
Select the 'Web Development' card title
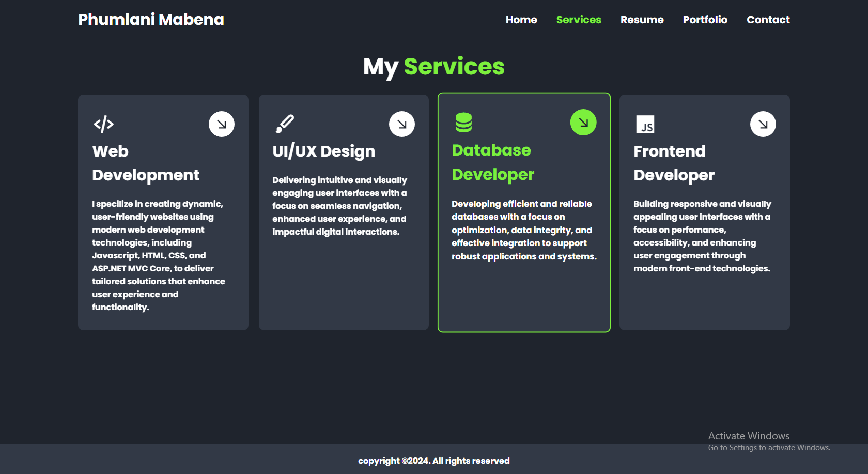pos(146,163)
